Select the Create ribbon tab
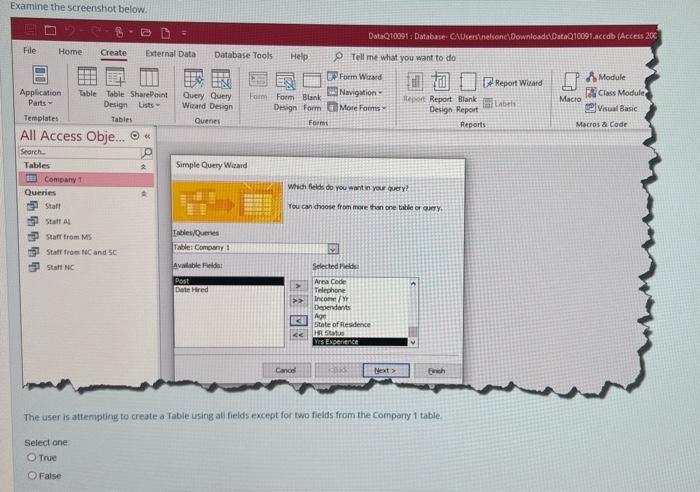Image resolution: width=700 pixels, height=492 pixels. tap(113, 53)
